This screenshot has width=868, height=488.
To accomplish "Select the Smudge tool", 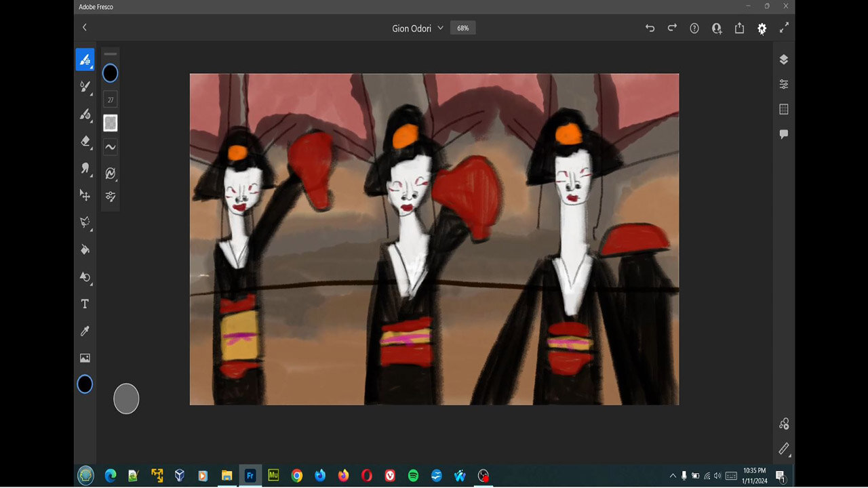I will coord(85,168).
